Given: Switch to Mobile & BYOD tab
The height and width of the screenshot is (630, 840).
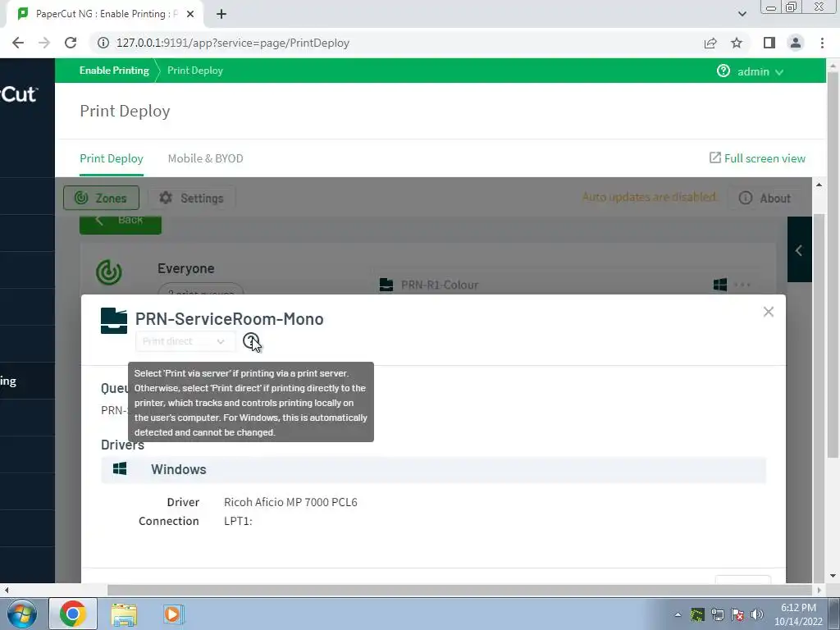Looking at the screenshot, I should pos(205,158).
